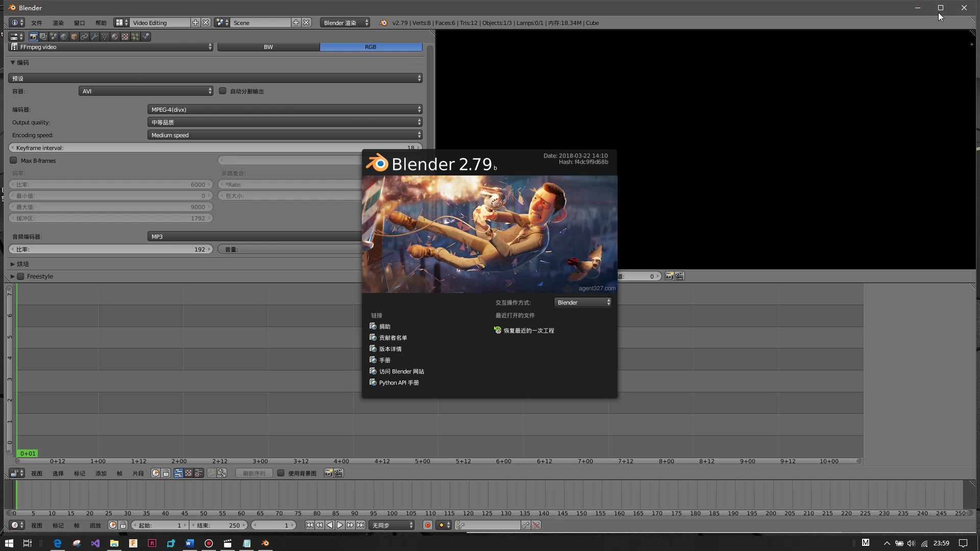Open the 编码器 MPEG-4(divx) dropdown

click(284, 109)
